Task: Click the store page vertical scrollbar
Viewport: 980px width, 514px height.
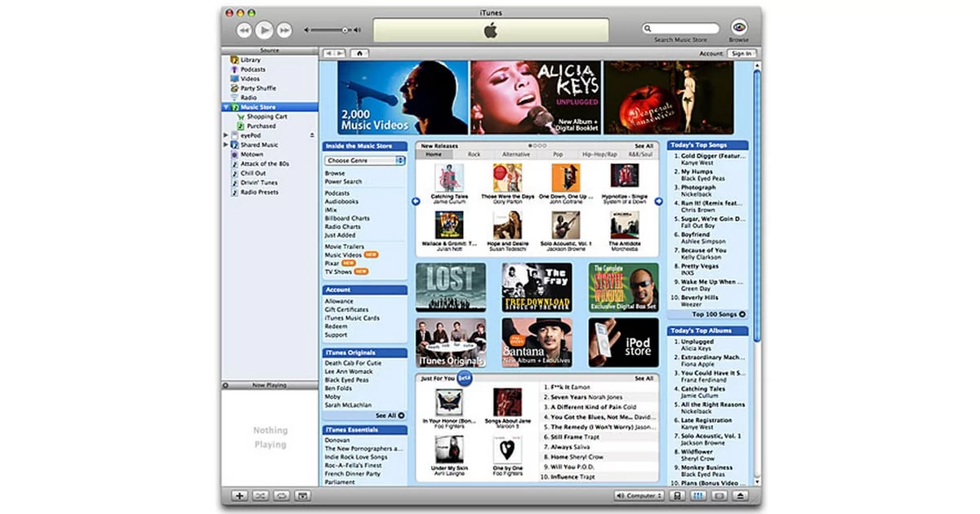Action: (757, 204)
